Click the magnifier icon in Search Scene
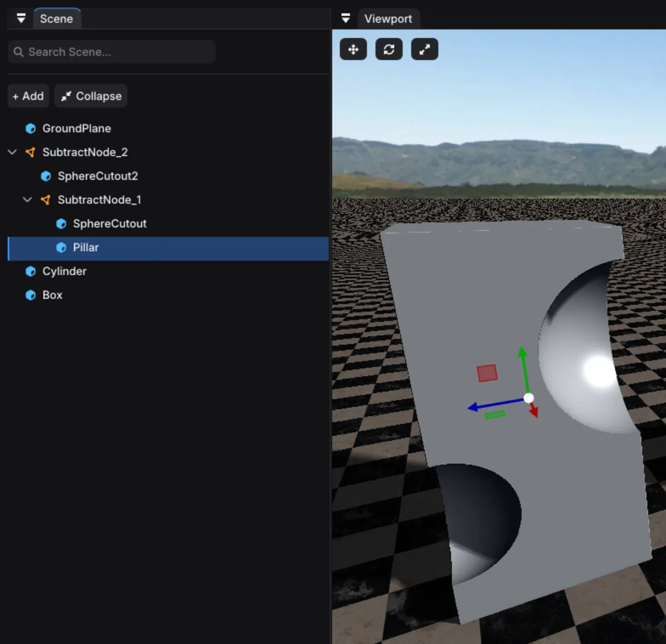This screenshot has height=644, width=666. [x=18, y=52]
